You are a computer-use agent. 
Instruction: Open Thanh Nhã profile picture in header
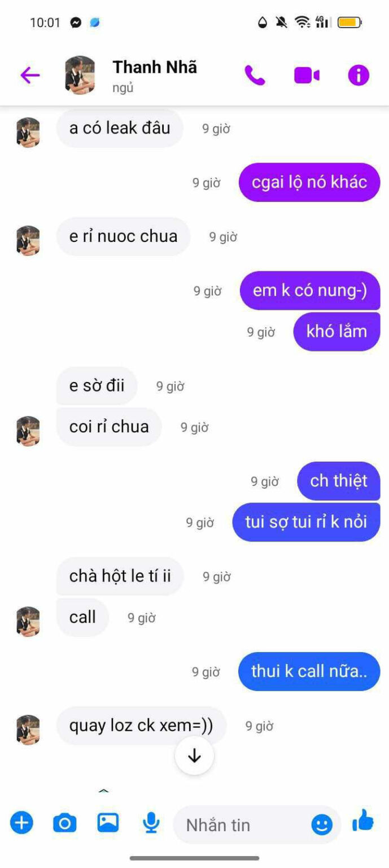tap(80, 75)
